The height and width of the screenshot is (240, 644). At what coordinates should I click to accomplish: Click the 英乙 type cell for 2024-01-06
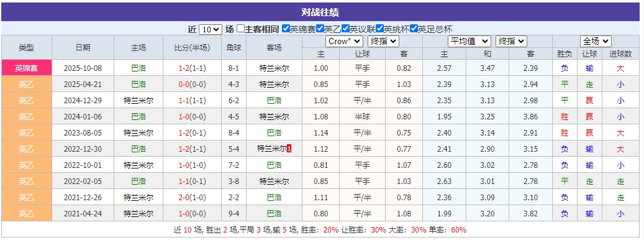click(x=26, y=117)
